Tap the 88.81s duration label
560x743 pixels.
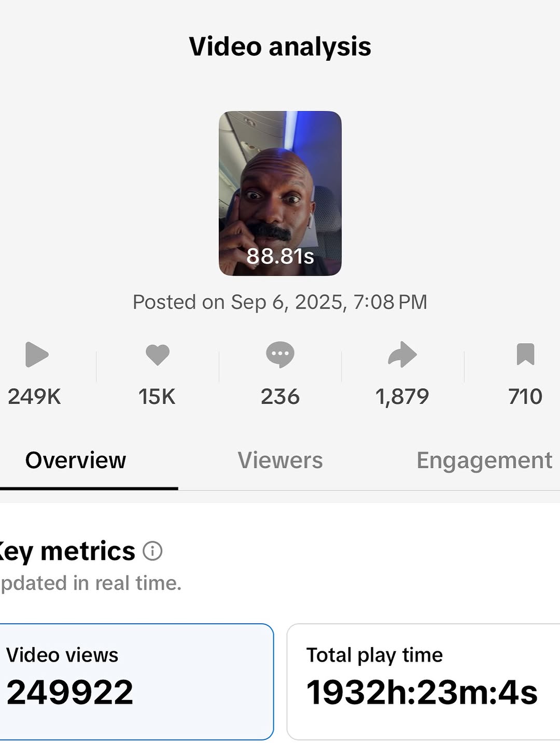pyautogui.click(x=280, y=256)
